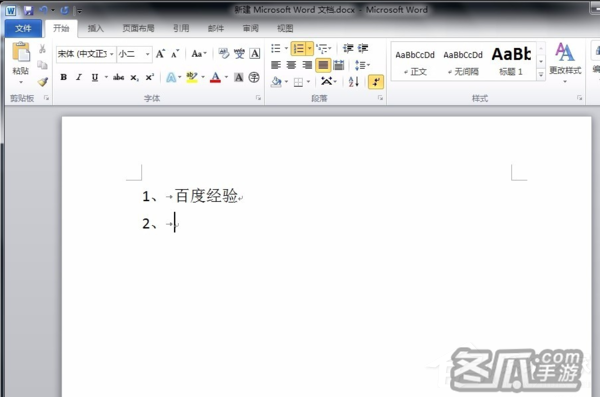
Task: Switch to the 插入 ribbon tab
Action: pyautogui.click(x=95, y=28)
